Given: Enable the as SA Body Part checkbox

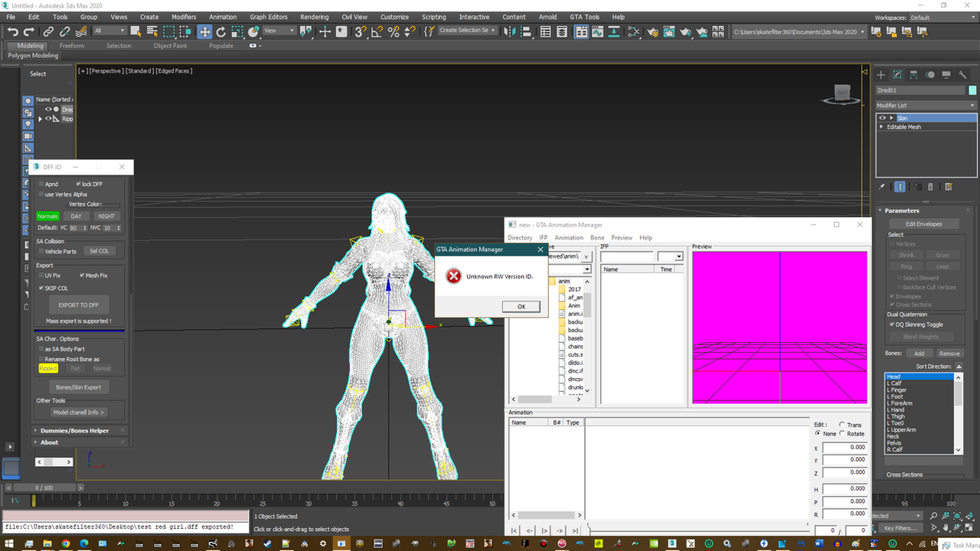Looking at the screenshot, I should tap(41, 349).
